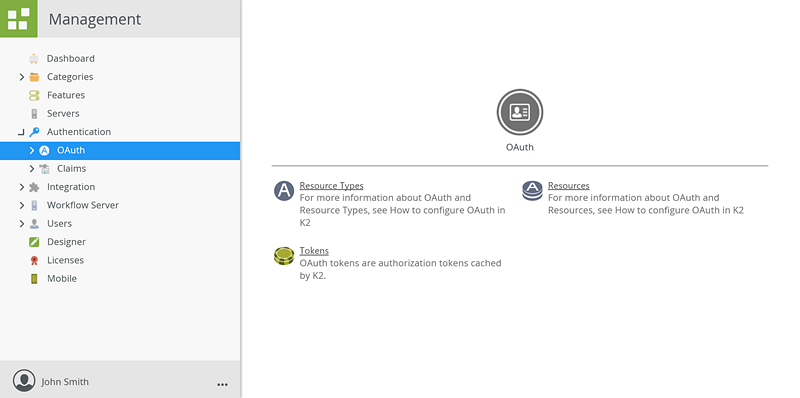Expand the Users tree node arrow
800x398 pixels.
pyautogui.click(x=21, y=224)
